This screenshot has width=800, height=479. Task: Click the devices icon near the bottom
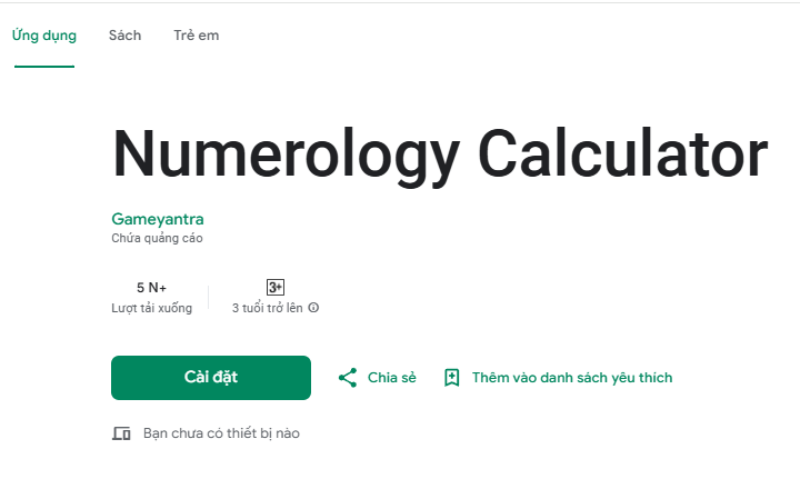tap(122, 434)
